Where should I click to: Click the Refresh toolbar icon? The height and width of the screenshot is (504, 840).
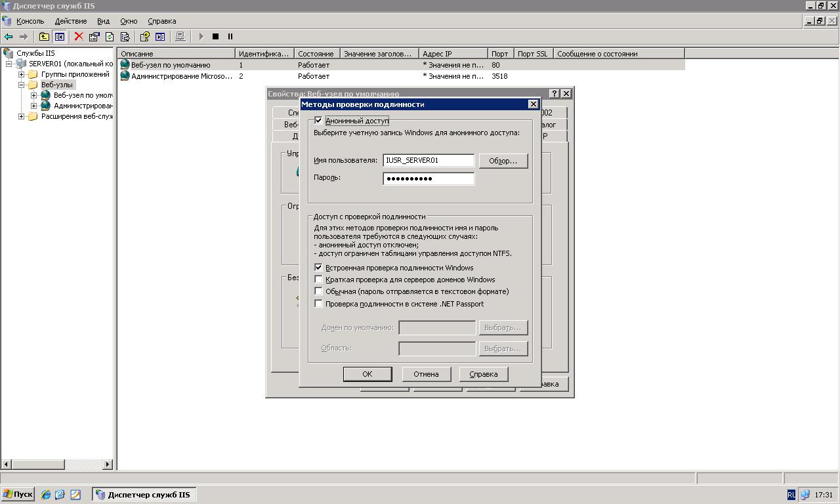point(110,37)
